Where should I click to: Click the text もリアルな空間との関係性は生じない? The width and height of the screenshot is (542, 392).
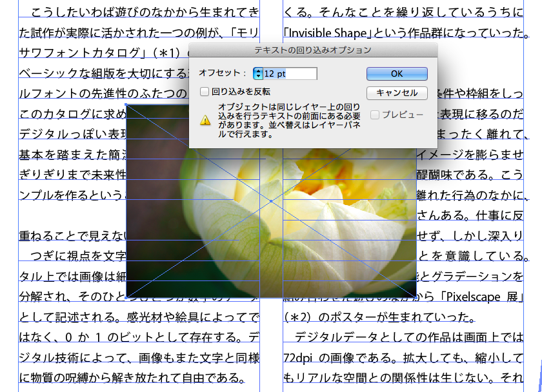click(386, 378)
